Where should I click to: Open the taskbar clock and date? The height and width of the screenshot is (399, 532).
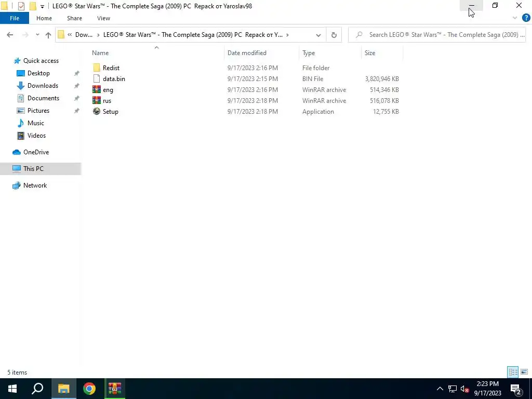coord(487,389)
